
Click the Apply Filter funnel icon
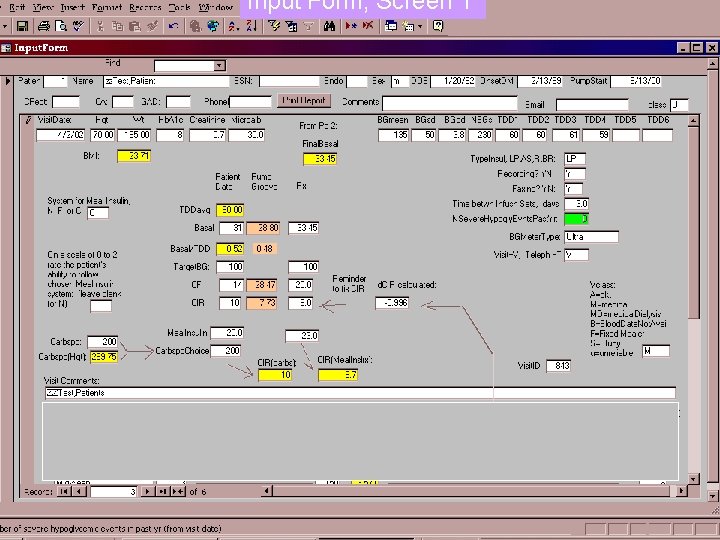pos(308,26)
